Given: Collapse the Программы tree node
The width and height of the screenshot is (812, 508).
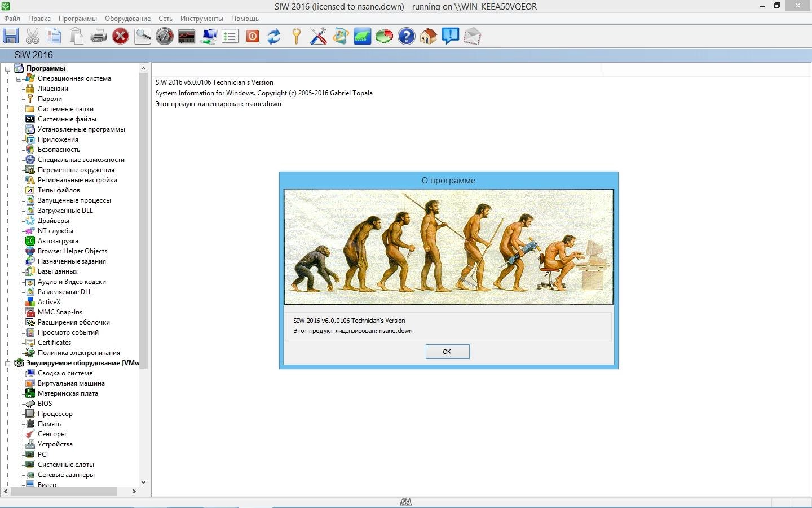Looking at the screenshot, I should (x=8, y=69).
